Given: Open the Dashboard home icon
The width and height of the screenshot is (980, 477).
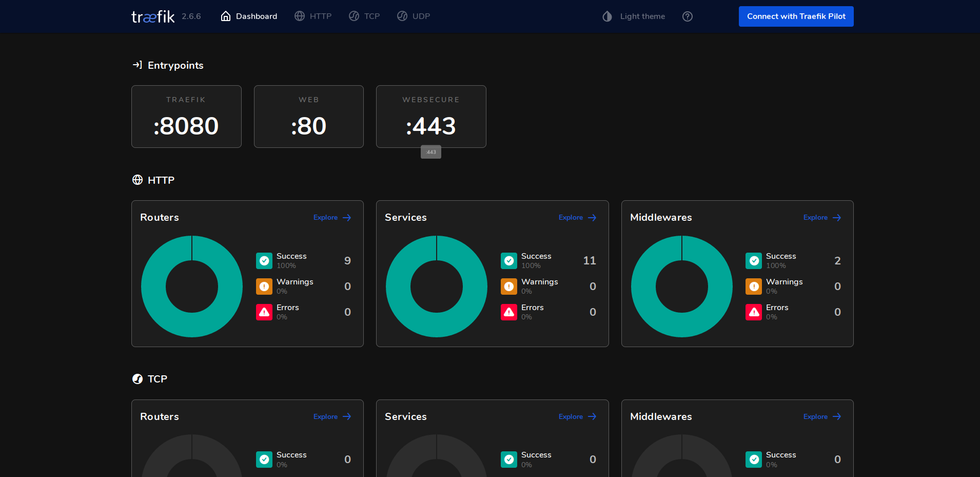Looking at the screenshot, I should pyautogui.click(x=226, y=16).
